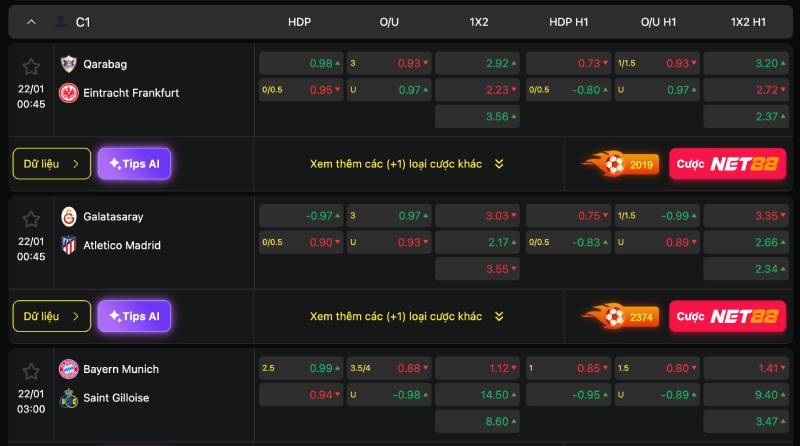Open Dữ liệu for Galatasaray match
This screenshot has width=800, height=446.
click(52, 316)
